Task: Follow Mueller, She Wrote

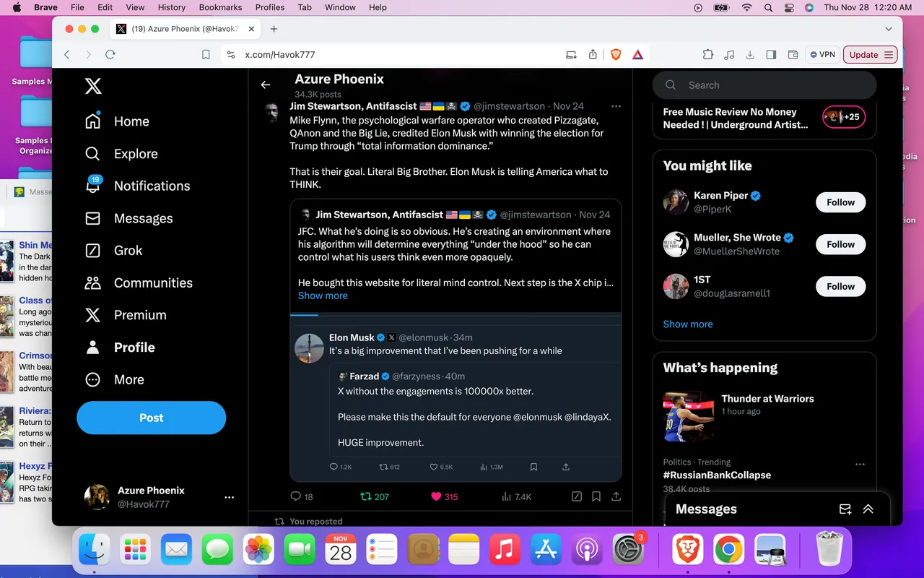Action: point(840,244)
